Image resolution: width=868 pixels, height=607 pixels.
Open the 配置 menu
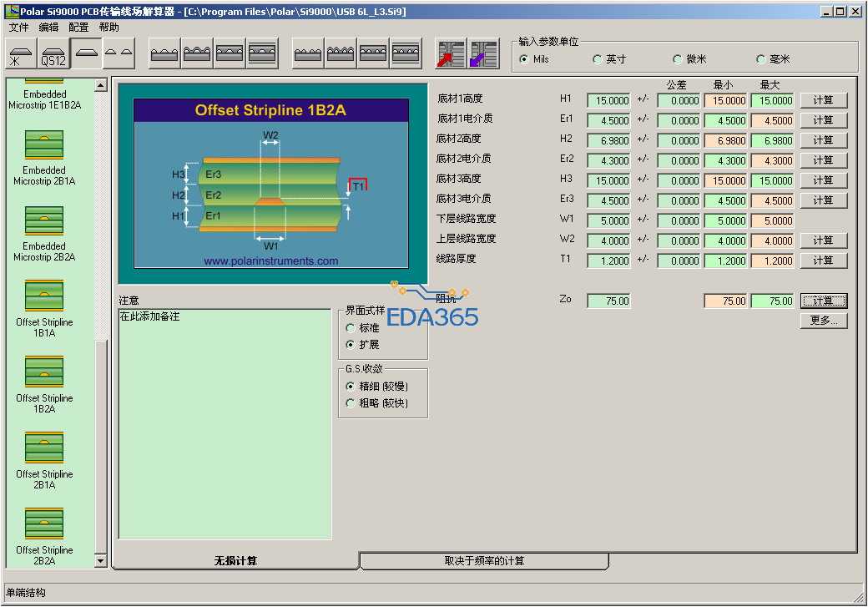coord(78,28)
